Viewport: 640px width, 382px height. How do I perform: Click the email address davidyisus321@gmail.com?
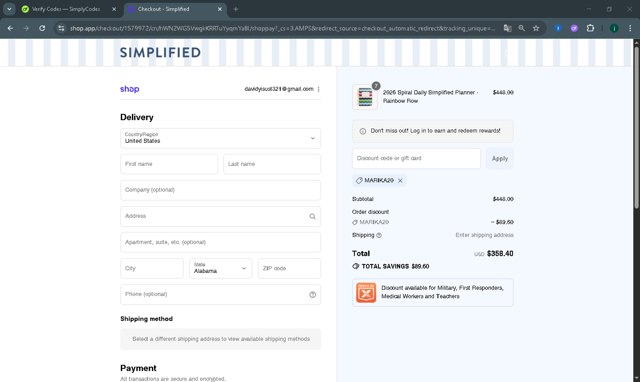279,89
